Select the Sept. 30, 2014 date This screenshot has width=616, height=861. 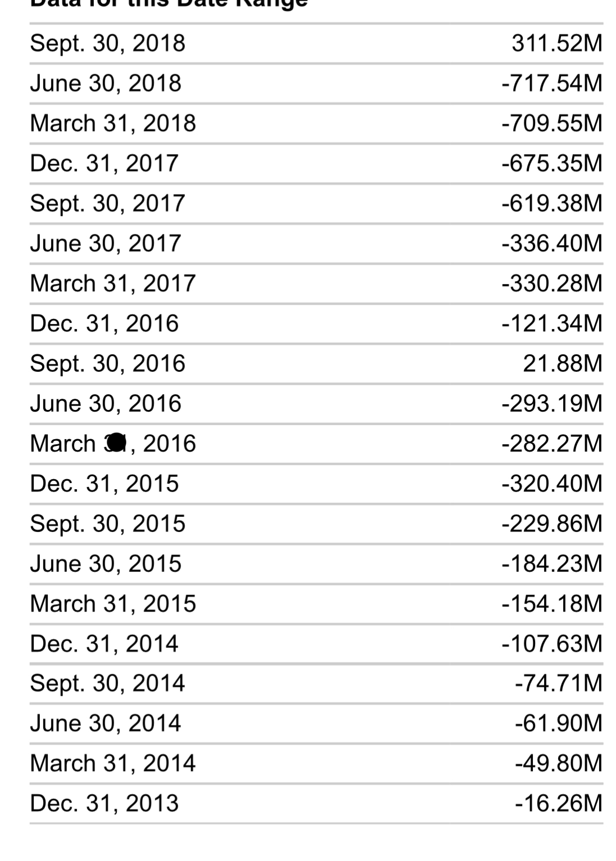pyautogui.click(x=107, y=683)
